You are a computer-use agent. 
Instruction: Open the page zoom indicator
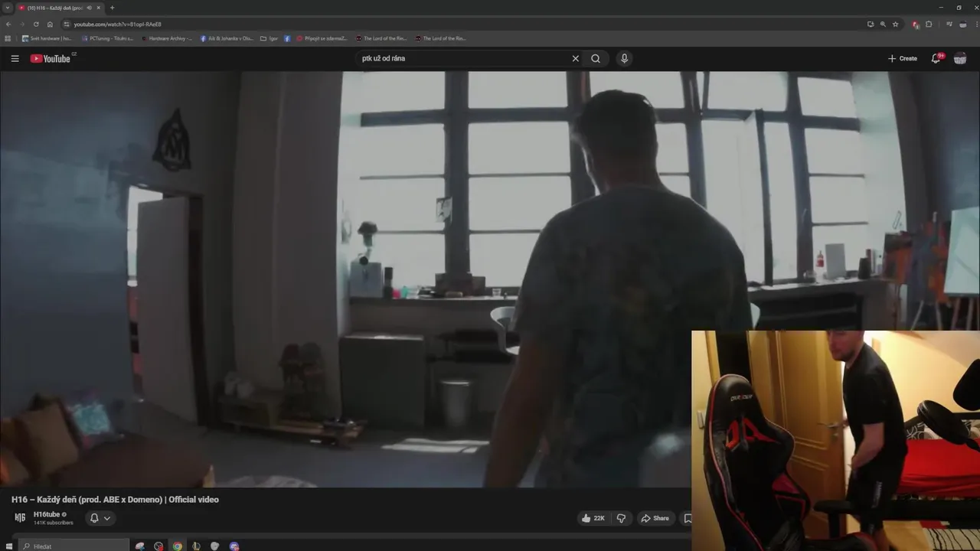(x=883, y=24)
